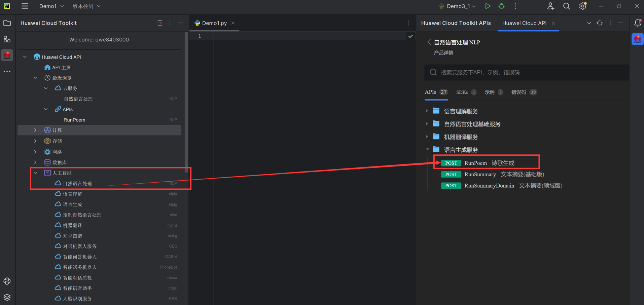This screenshot has width=644, height=305.
Task: Debug the Demo3_1 configuration
Action: [501, 6]
